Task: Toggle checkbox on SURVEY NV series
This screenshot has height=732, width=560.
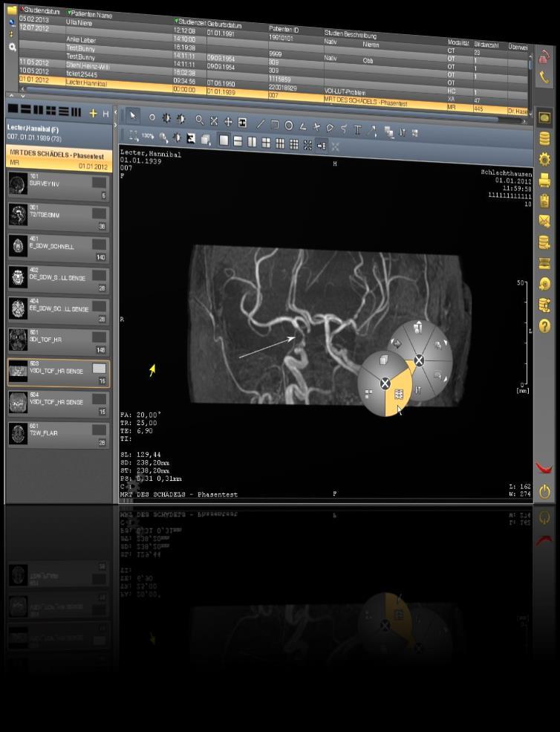Action: pyautogui.click(x=99, y=182)
